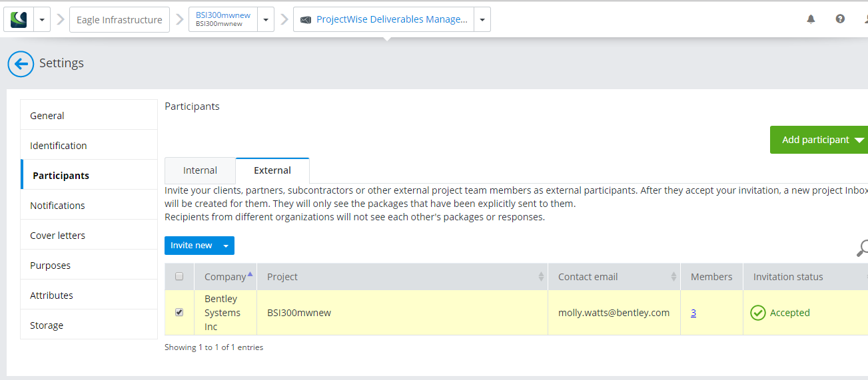Viewport: 868px width, 380px height.
Task: Click Showing 1 to 1 entries text
Action: click(214, 347)
